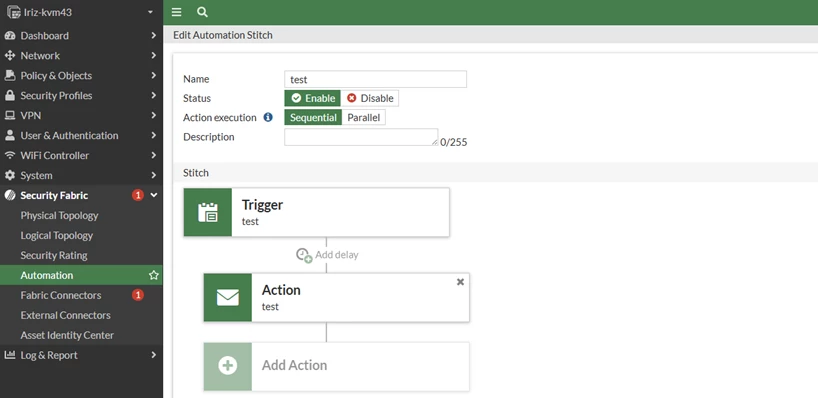Click the Log & Report chart icon
This screenshot has width=818, height=398.
tap(10, 355)
